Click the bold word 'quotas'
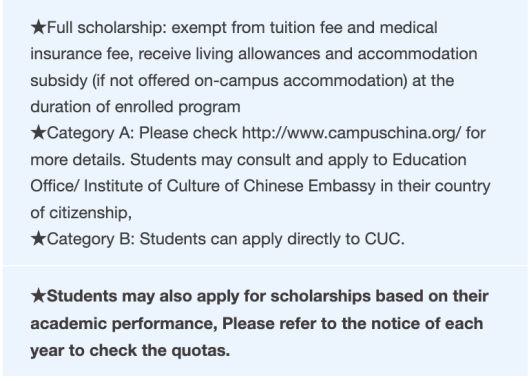The width and height of the screenshot is (530, 381). (198, 350)
